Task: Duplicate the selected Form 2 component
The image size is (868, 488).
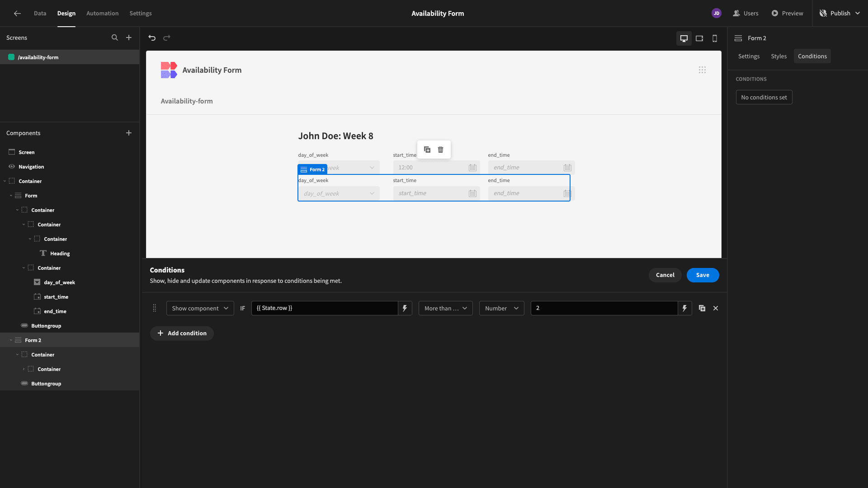Action: coord(427,150)
